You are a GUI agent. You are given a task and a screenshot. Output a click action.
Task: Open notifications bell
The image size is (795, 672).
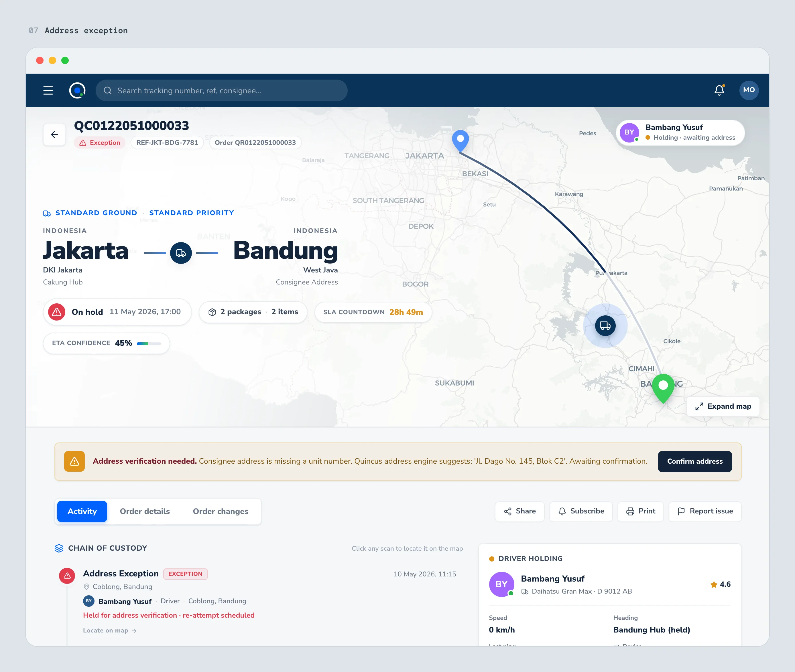tap(719, 90)
